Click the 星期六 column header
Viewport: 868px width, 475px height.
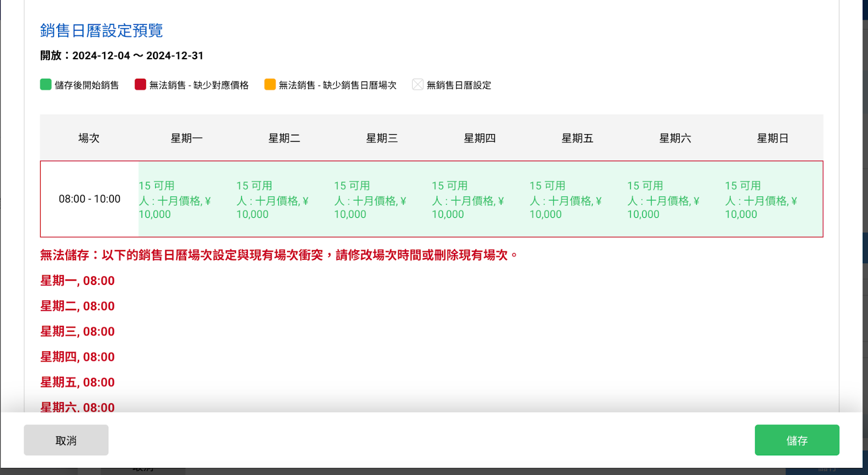pos(675,138)
